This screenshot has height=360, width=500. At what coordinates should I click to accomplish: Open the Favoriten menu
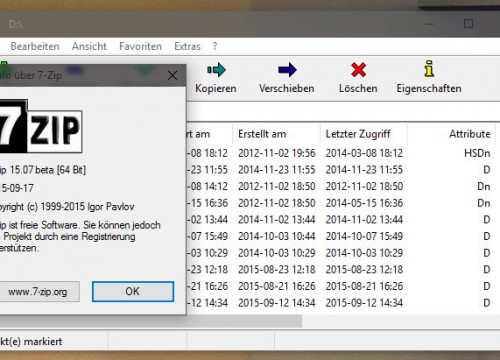[140, 46]
